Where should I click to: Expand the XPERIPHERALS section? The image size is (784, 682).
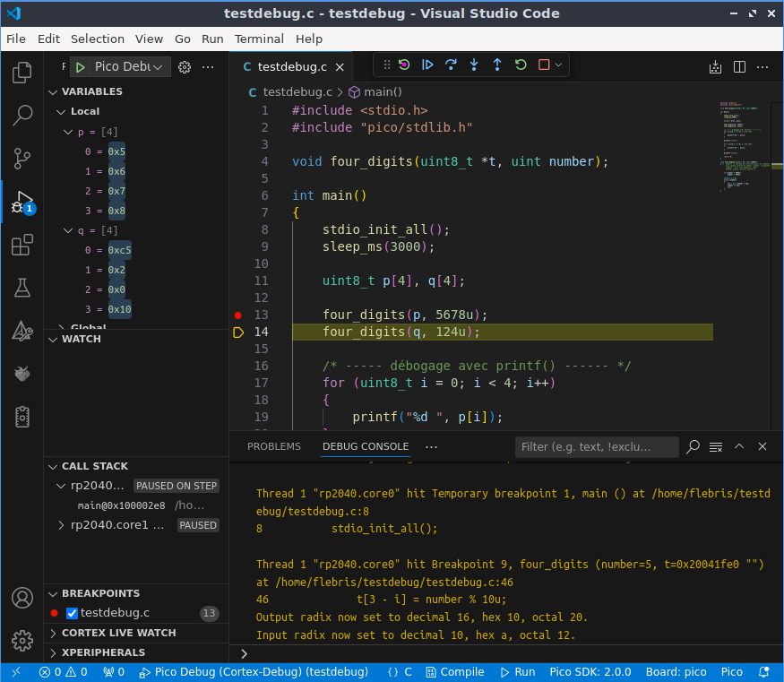53,652
